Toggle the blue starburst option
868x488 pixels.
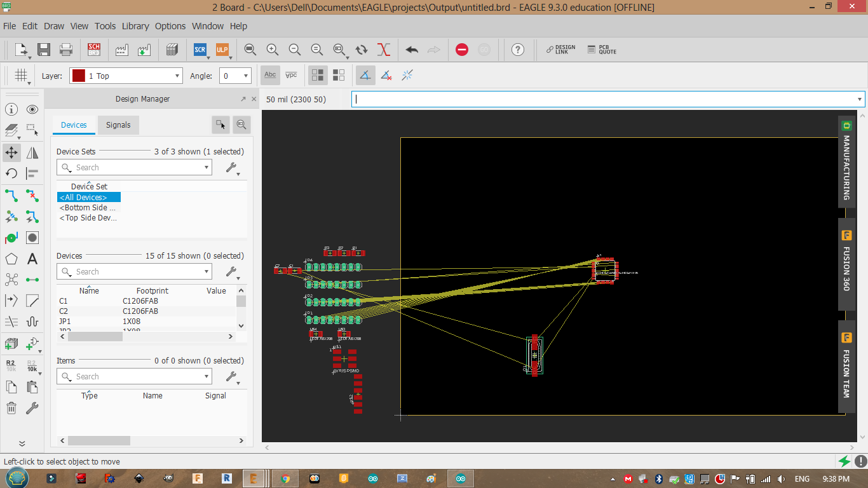[407, 76]
